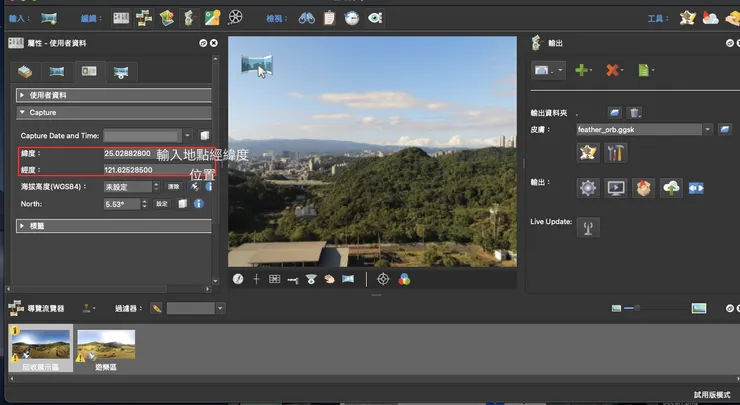Select the 遊樂區 panorama thumbnail

pyautogui.click(x=106, y=344)
